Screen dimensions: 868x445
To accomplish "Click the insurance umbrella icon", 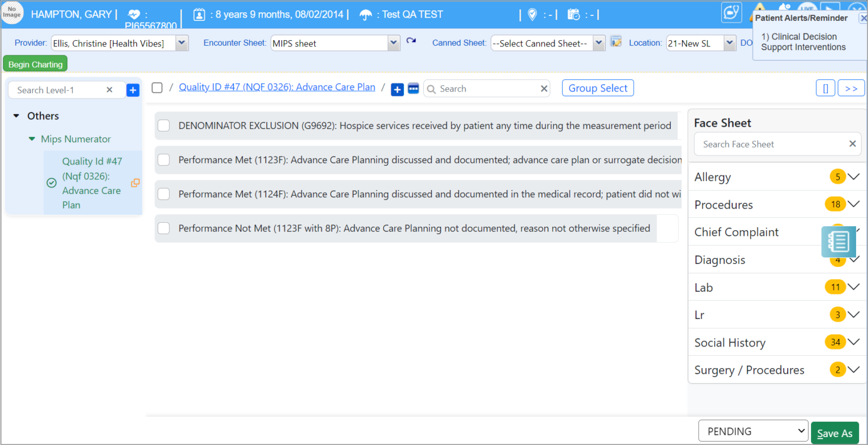I will 366,15.
